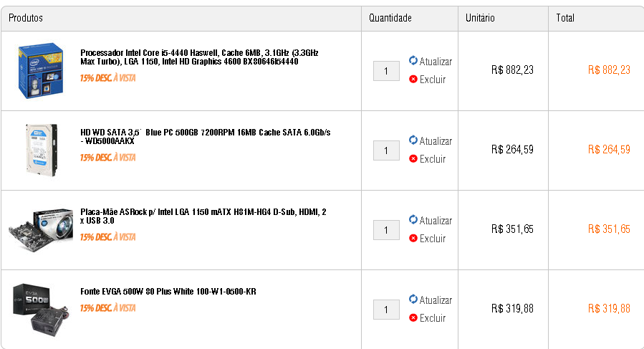The image size is (644, 349).
Task: Select the quantity field for ASRock H81M-HG4
Action: click(386, 230)
